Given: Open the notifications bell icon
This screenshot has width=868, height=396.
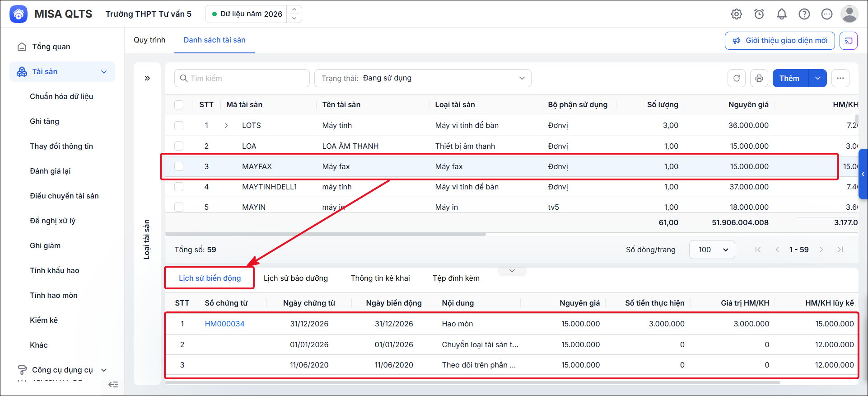Looking at the screenshot, I should (x=782, y=14).
